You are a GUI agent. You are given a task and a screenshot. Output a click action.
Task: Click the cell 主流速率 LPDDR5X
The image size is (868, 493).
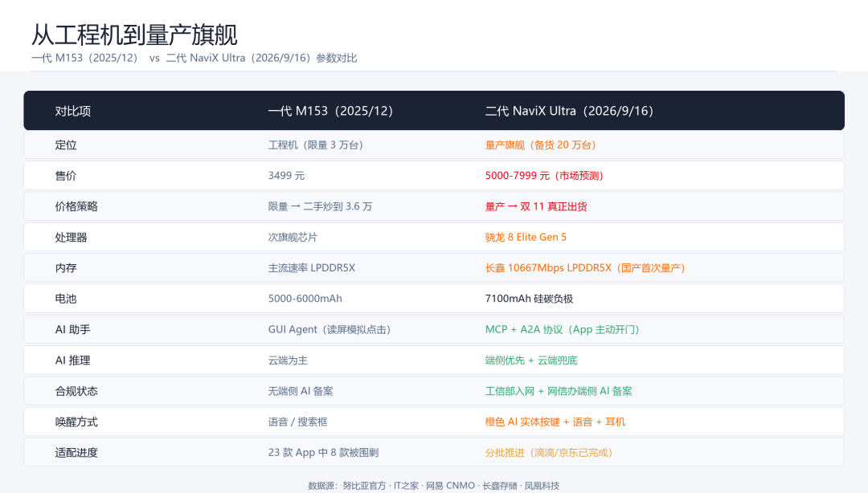(x=312, y=268)
